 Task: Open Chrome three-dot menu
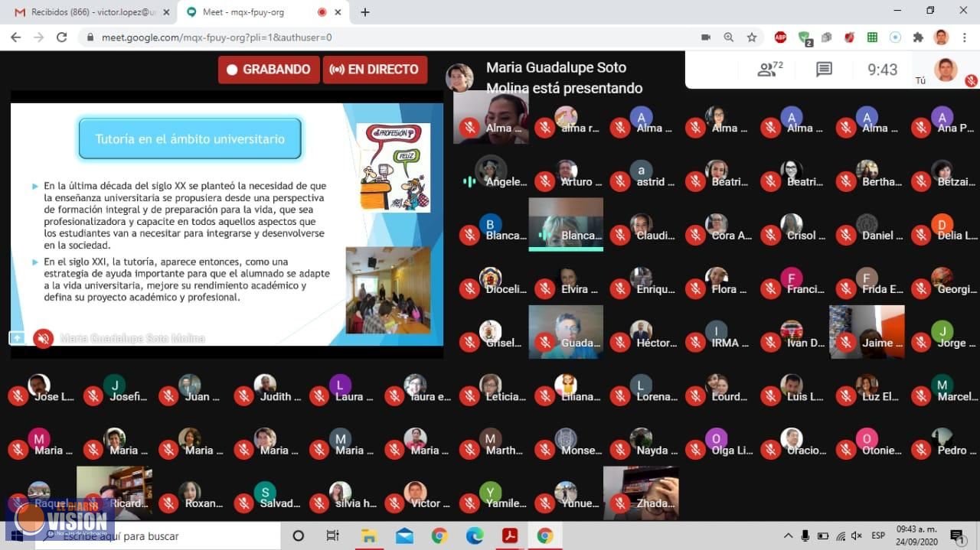click(x=965, y=37)
